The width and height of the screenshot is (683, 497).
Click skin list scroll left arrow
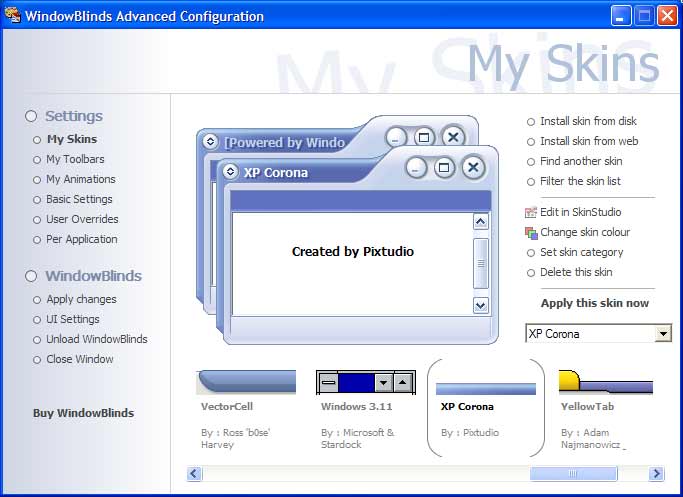pyautogui.click(x=194, y=473)
